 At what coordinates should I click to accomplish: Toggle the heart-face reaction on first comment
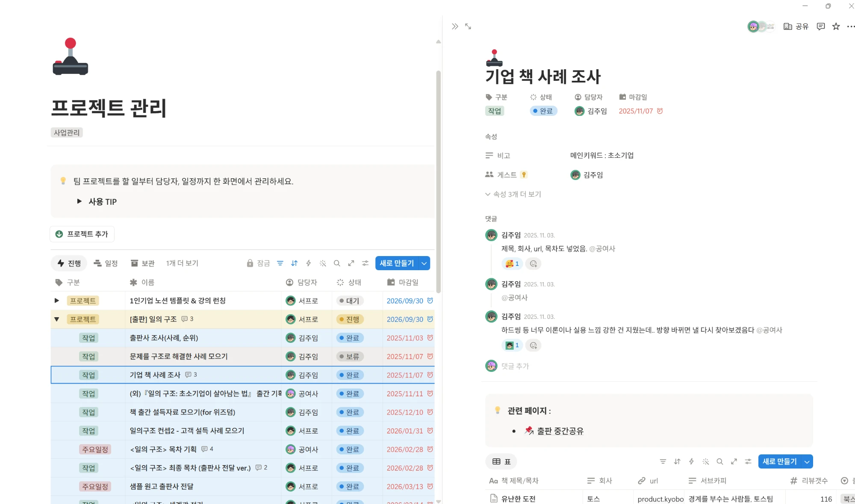512,264
